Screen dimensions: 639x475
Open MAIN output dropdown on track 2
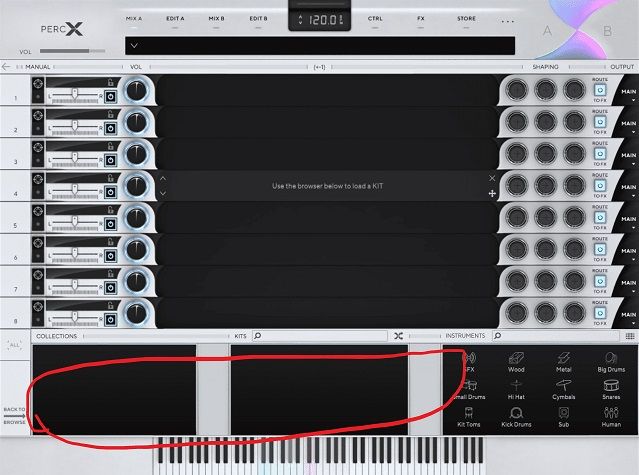pos(629,126)
